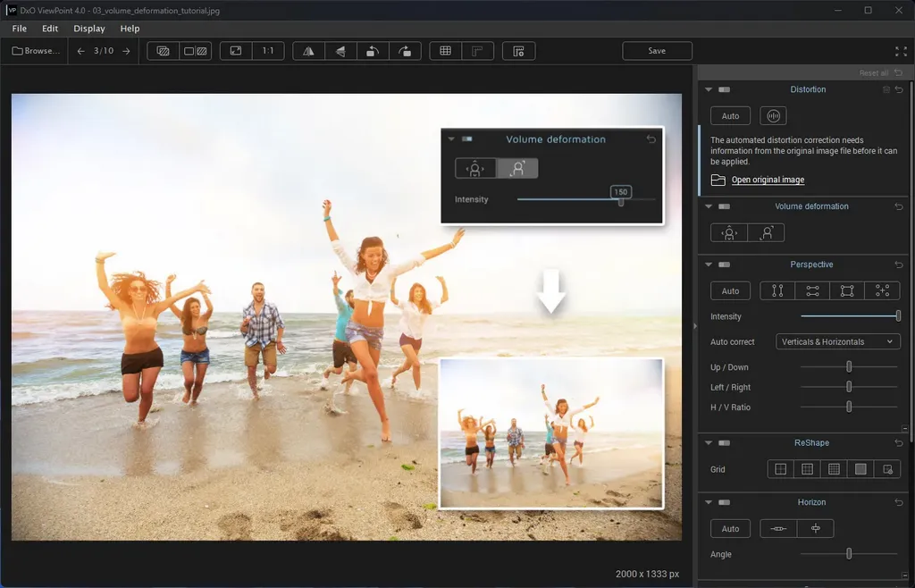Viewport: 915px width, 588px height.
Task: Toggle the Distortion correction switch
Action: (724, 90)
